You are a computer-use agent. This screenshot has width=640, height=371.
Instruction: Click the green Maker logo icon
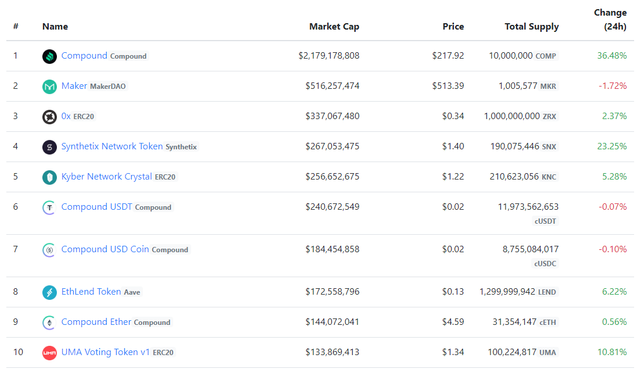tap(49, 87)
